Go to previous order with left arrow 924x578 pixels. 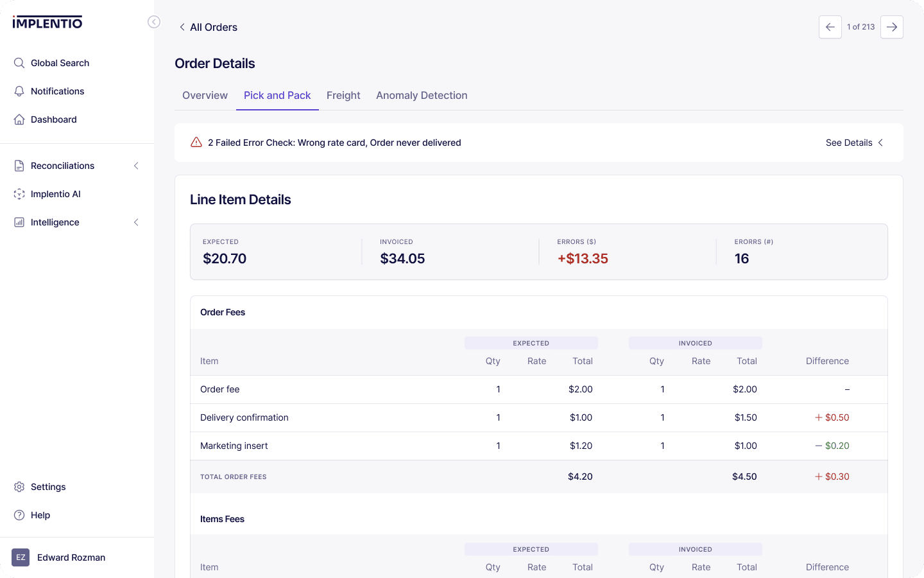[x=830, y=27]
